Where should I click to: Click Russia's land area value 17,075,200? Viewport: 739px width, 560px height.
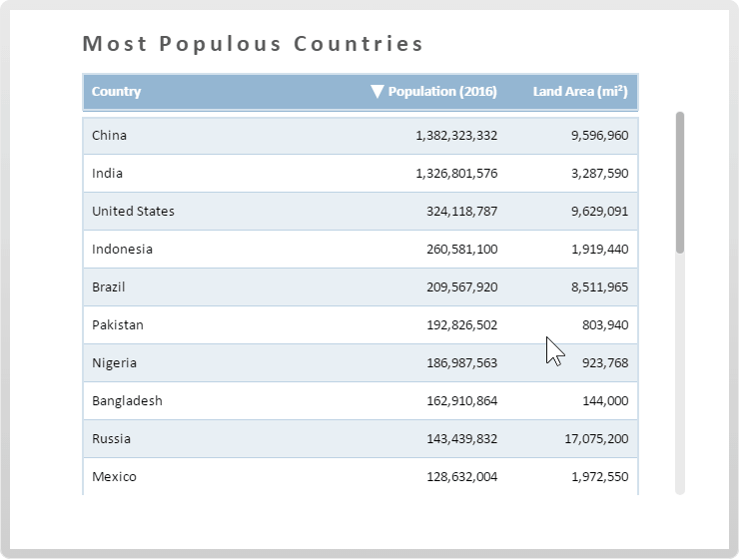point(596,439)
